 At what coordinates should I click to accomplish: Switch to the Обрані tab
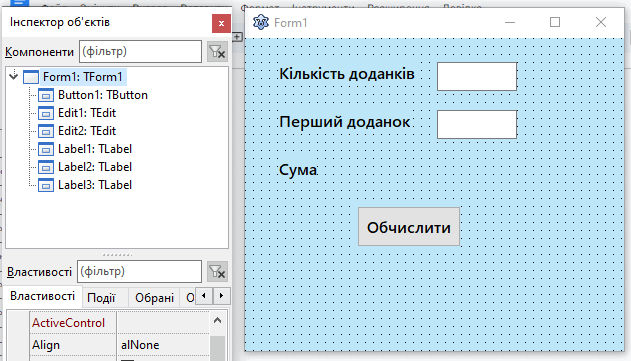coord(154,298)
